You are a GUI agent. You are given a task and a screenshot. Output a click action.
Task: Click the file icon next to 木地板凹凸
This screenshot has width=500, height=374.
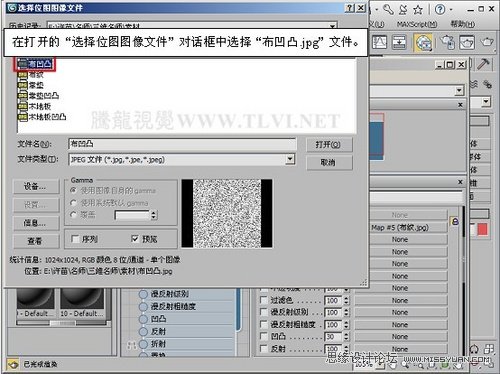[22, 117]
